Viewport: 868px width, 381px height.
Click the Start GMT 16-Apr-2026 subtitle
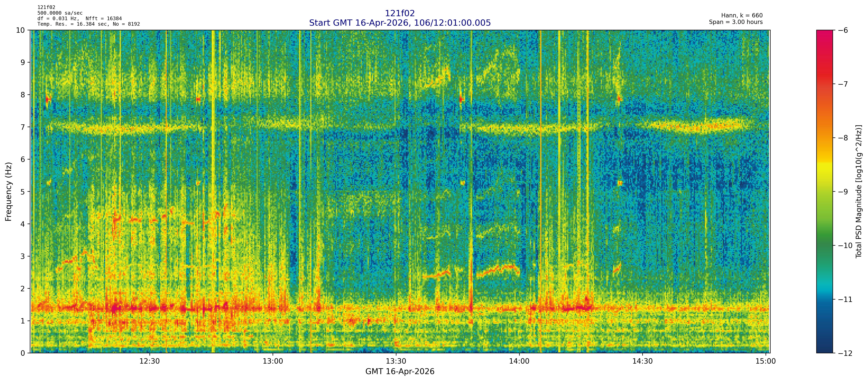coord(400,23)
